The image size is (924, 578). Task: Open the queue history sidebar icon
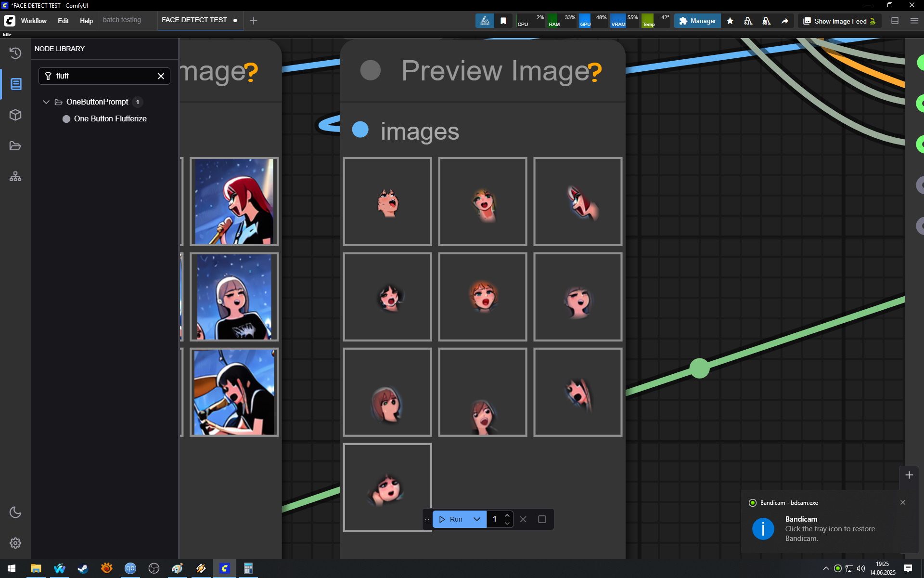tap(15, 53)
